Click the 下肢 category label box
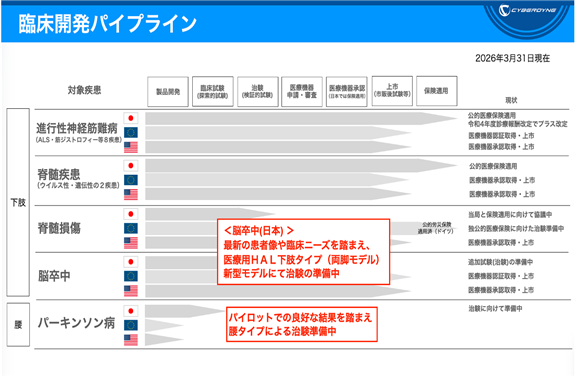This screenshot has width=576, height=377. pos(18,202)
